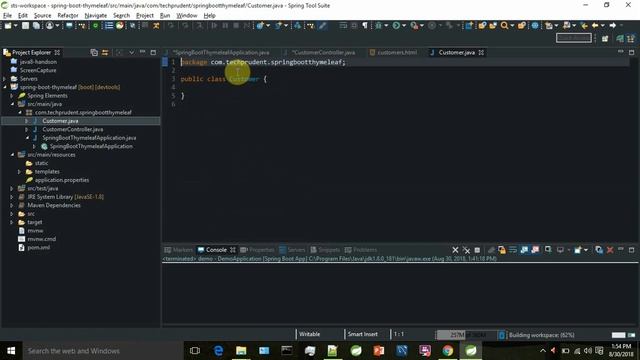Click Remove All Terminated Launches icon
This screenshot has width=640, height=360.
tap(466, 250)
